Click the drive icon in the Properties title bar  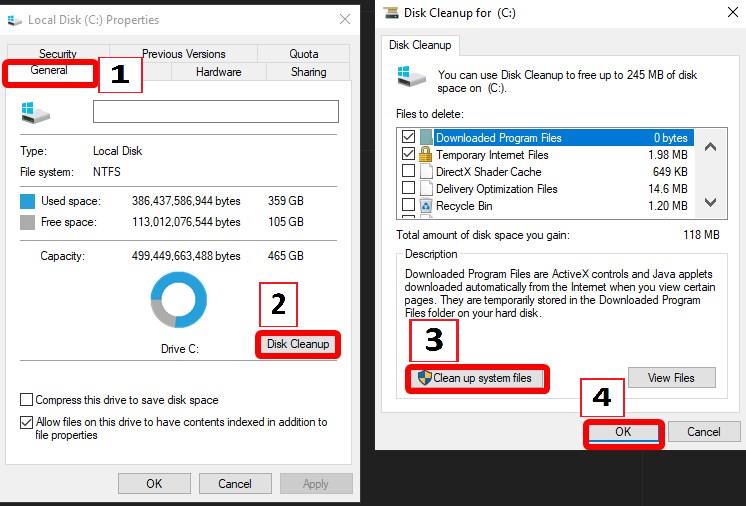(x=15, y=20)
